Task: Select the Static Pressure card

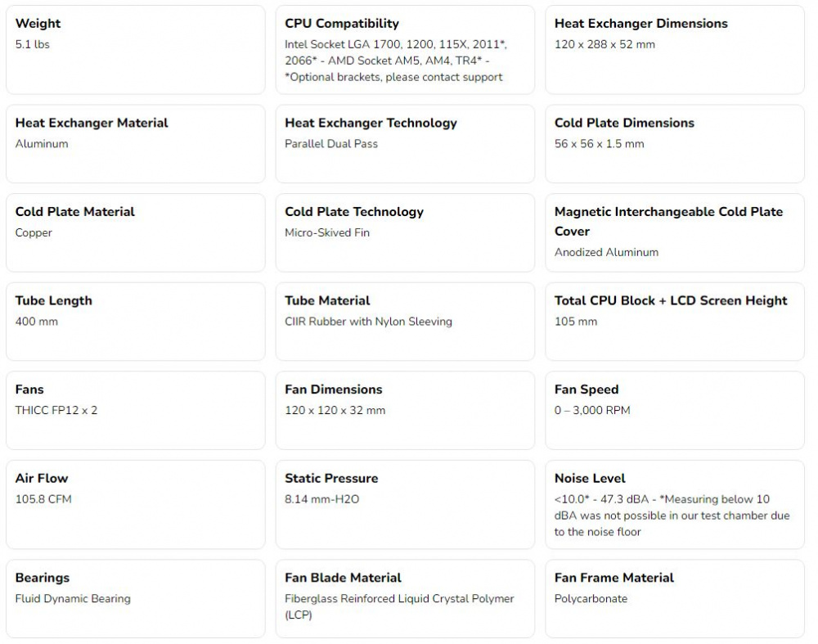Action: coord(405,505)
